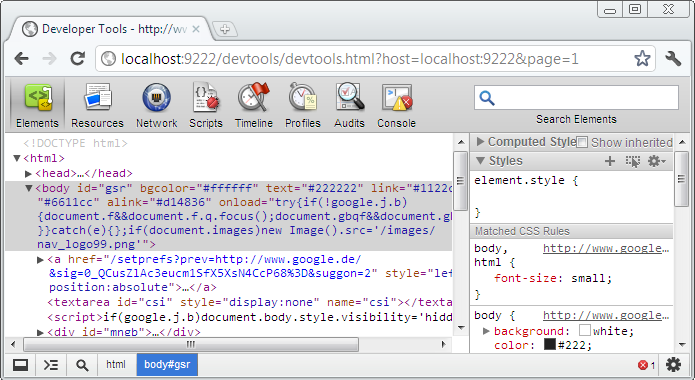Open the Profiles panel
This screenshot has height=380, width=695.
click(303, 106)
